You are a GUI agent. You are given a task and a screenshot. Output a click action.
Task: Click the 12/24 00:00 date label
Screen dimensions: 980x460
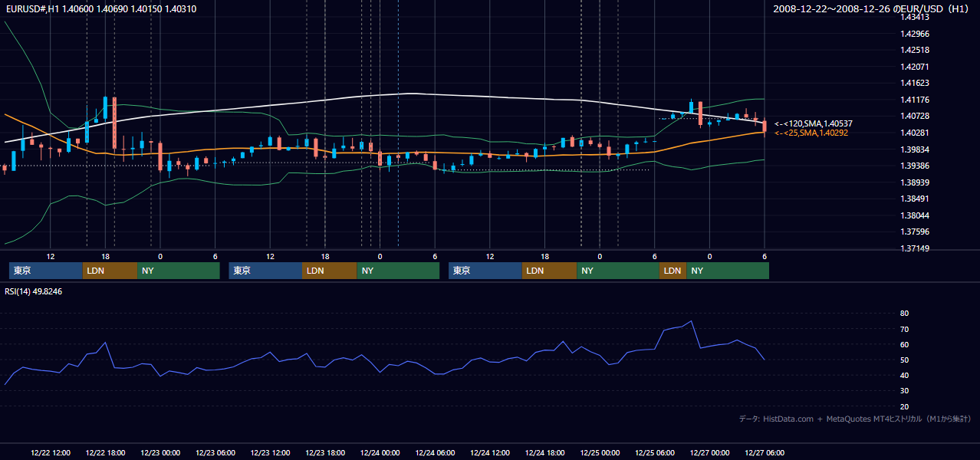(x=380, y=453)
